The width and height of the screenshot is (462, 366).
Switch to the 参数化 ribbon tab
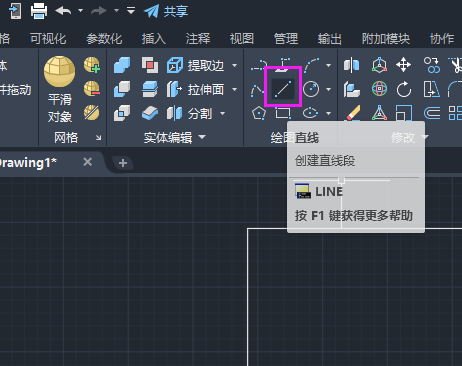click(x=104, y=39)
